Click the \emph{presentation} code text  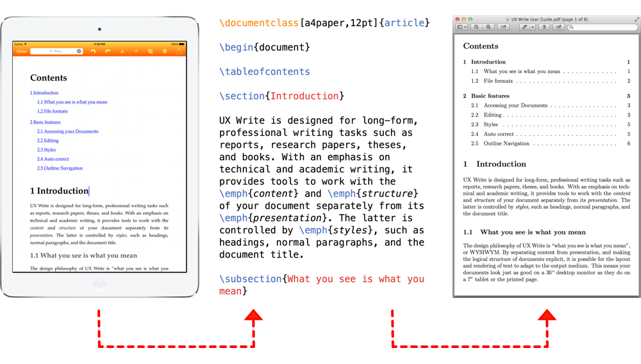pos(273,218)
